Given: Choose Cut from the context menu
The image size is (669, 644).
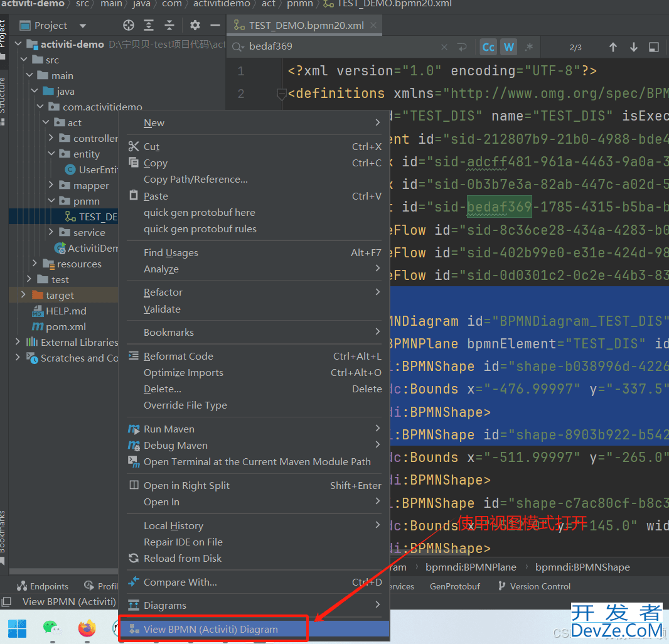Looking at the screenshot, I should (254, 147).
